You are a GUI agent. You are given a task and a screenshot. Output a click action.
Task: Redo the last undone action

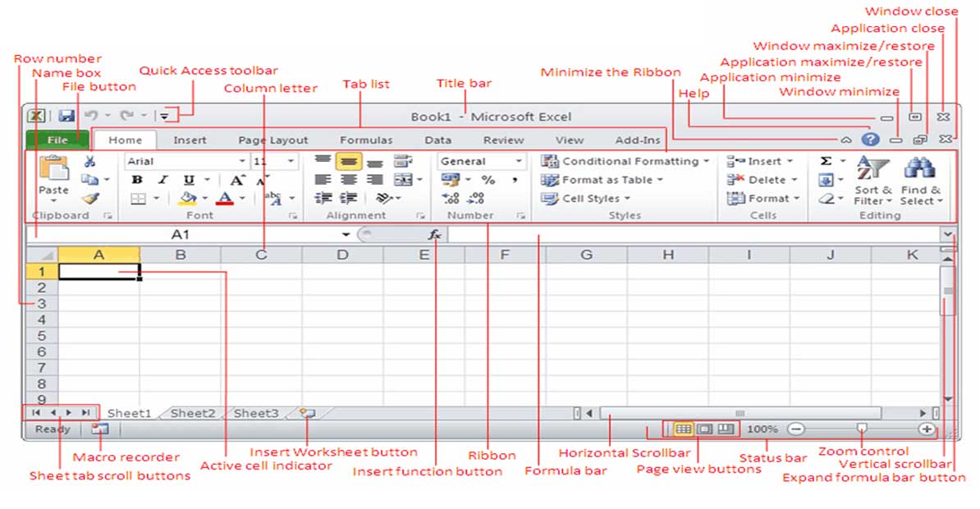[x=127, y=116]
